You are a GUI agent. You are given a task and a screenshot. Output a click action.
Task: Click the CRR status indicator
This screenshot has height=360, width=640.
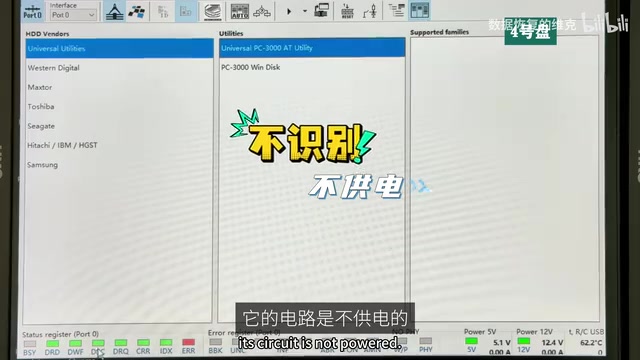pos(143,342)
